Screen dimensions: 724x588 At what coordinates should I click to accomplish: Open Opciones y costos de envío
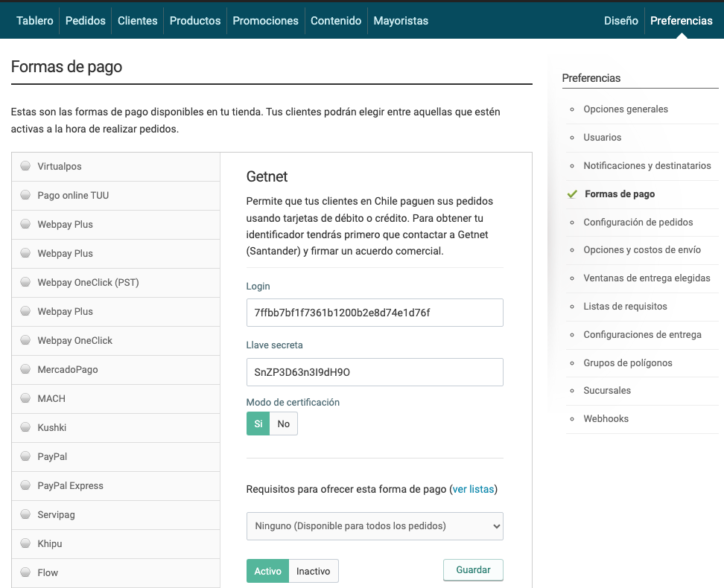(x=642, y=250)
